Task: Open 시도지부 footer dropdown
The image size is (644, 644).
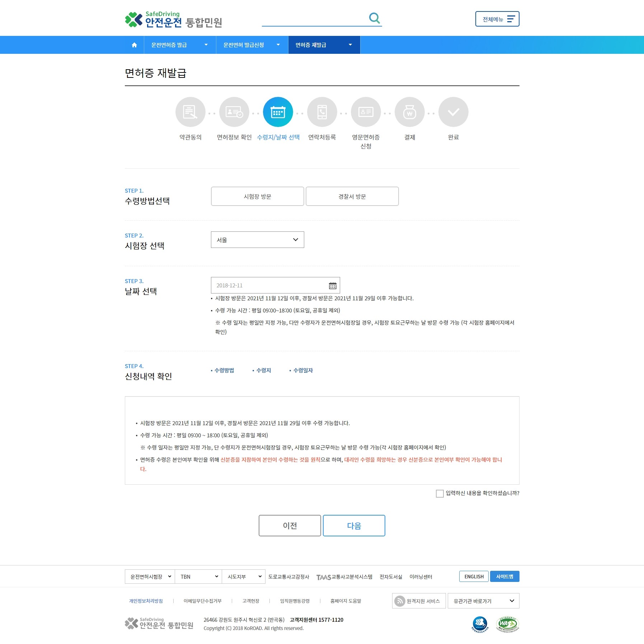Action: pyautogui.click(x=244, y=577)
